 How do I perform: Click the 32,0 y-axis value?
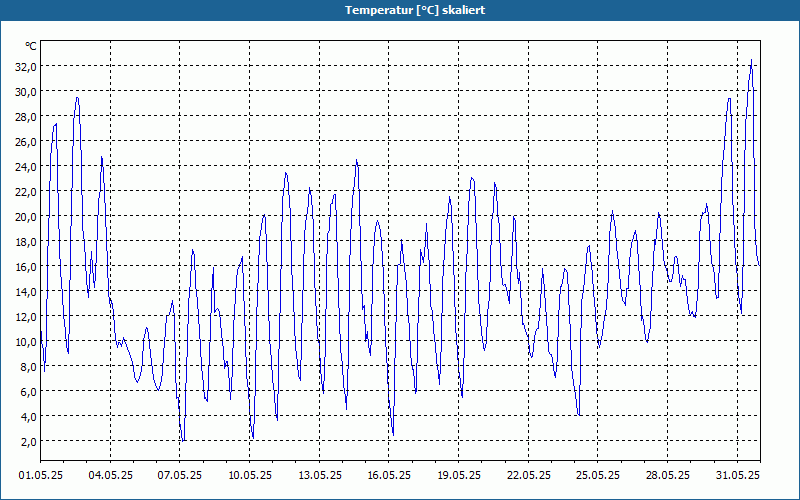point(26,66)
